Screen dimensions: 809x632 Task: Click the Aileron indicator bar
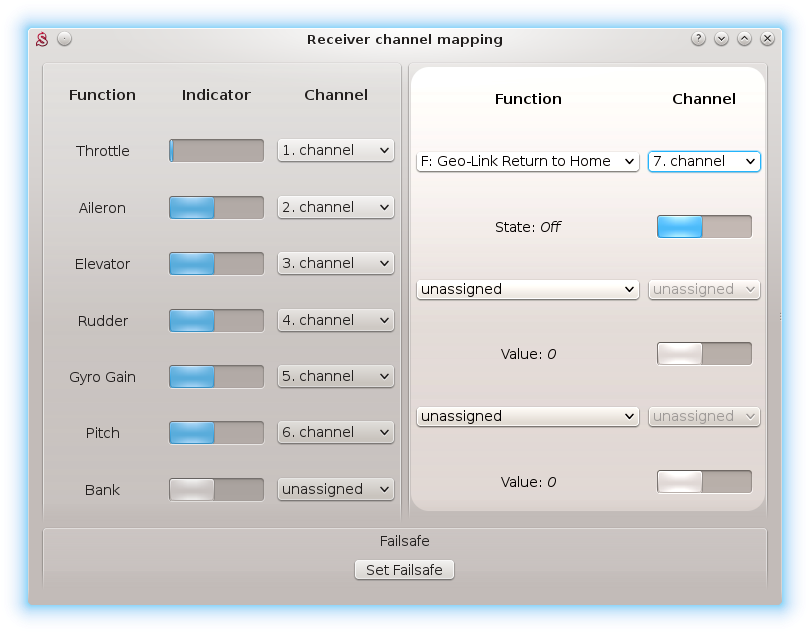217,207
